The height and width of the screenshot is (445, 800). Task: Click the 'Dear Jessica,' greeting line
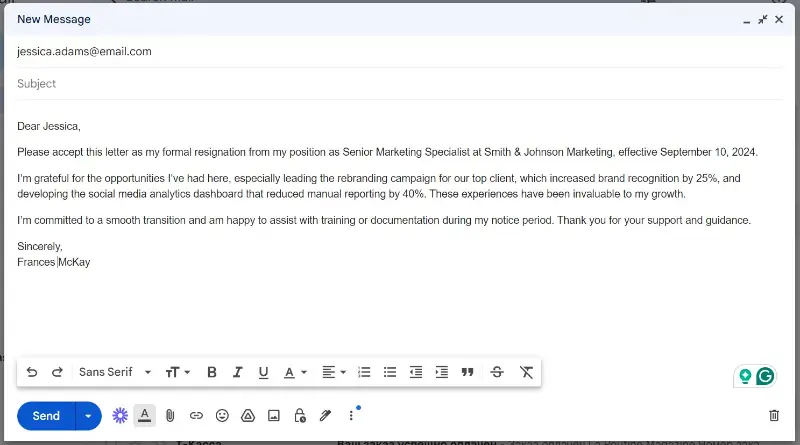point(49,126)
